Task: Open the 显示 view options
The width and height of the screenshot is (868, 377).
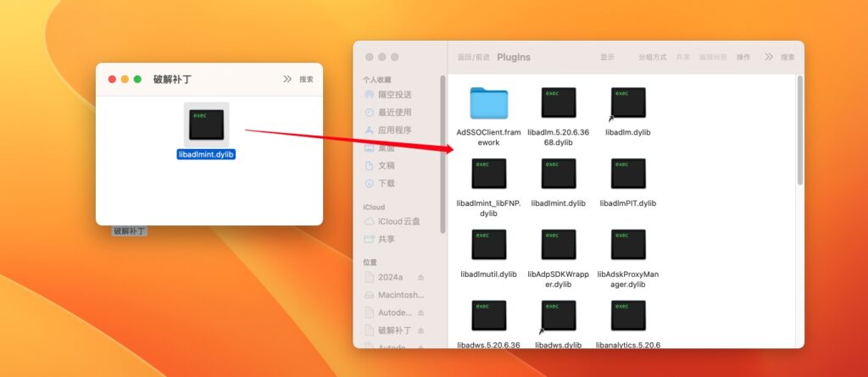Action: coord(607,57)
